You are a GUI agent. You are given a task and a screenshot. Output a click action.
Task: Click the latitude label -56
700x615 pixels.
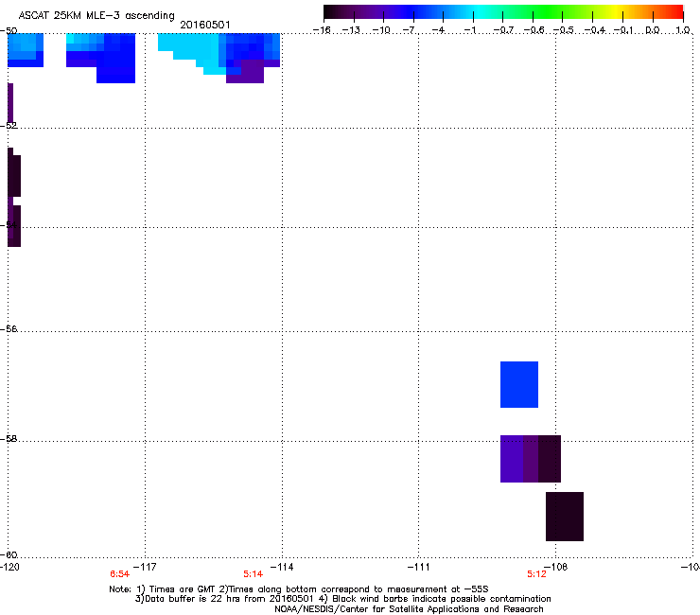(x=9, y=328)
